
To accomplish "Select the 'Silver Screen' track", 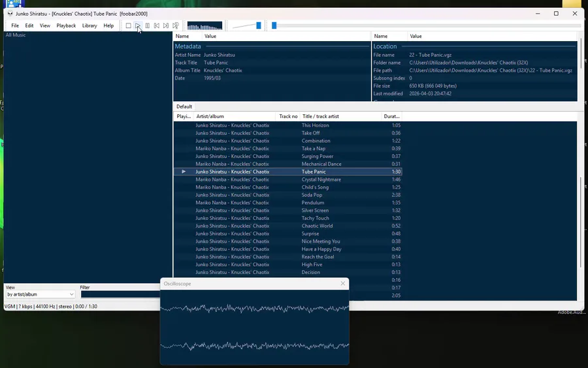I will (288, 210).
